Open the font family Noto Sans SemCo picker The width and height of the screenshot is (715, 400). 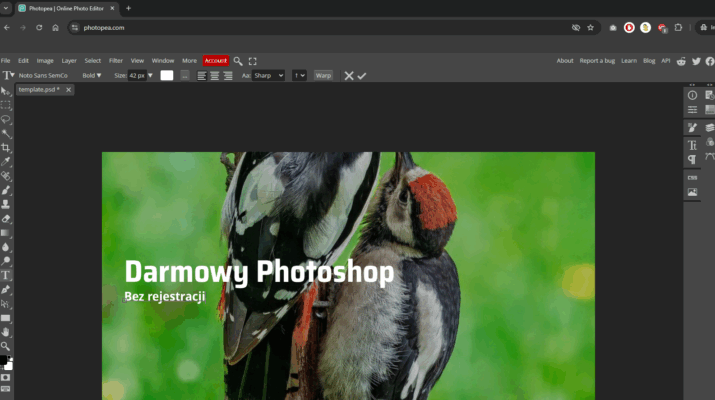43,76
